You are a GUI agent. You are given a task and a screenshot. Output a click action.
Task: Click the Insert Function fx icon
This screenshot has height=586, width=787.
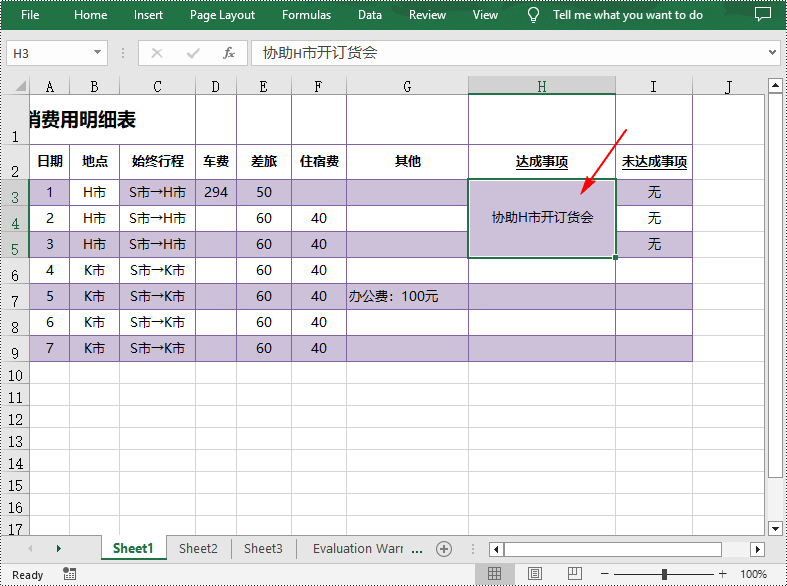[229, 53]
